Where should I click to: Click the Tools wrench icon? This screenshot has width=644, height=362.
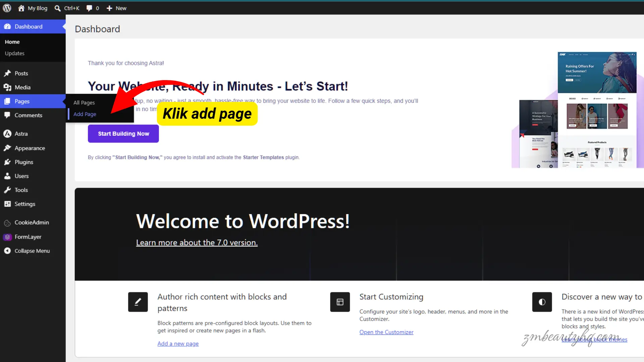pos(7,190)
